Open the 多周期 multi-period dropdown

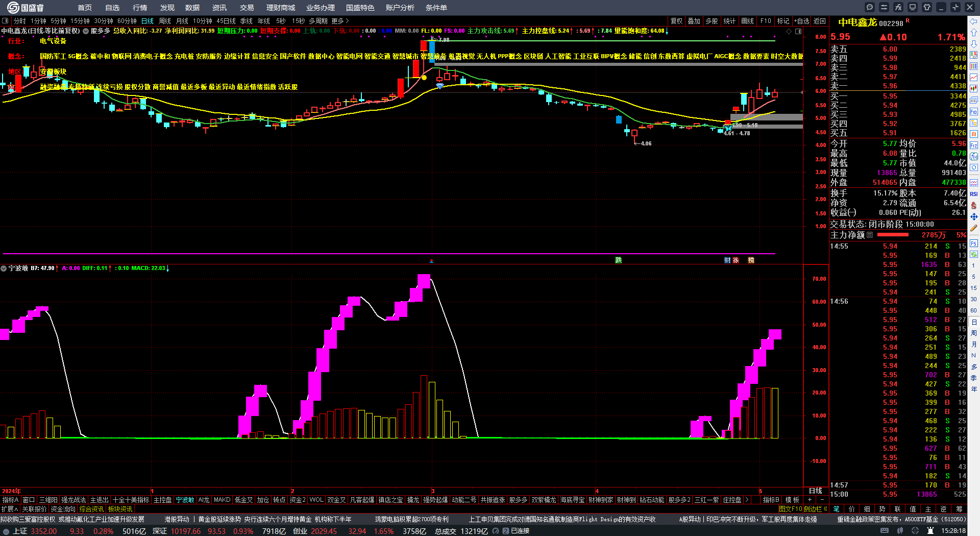[x=318, y=21]
